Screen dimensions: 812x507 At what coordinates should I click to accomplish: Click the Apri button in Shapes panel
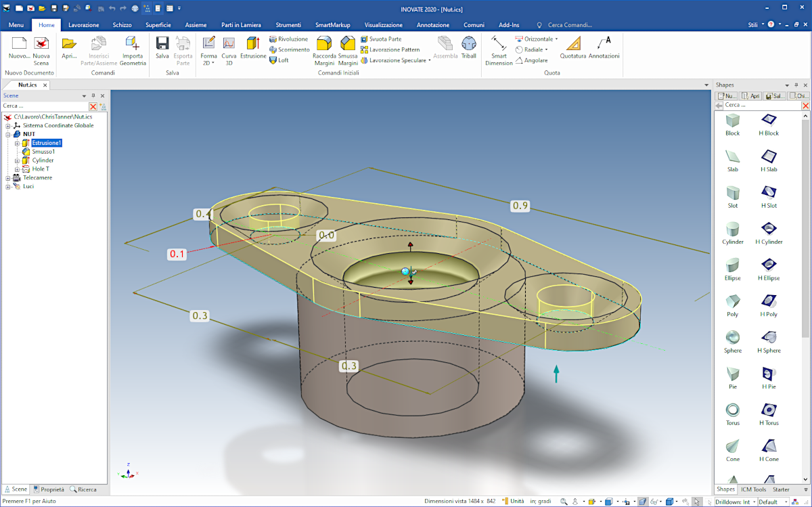pos(752,96)
